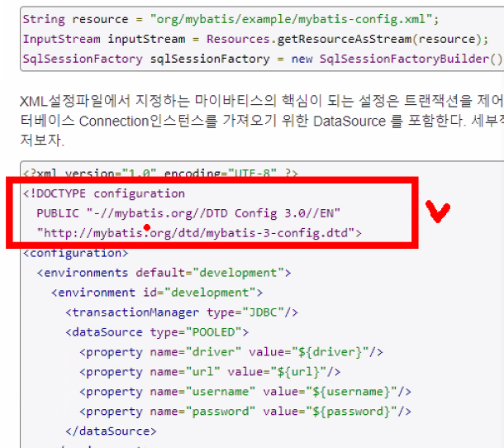Click the '<!DOCTYPE configuration' line
This screenshot has height=448, width=504.
click(x=104, y=193)
